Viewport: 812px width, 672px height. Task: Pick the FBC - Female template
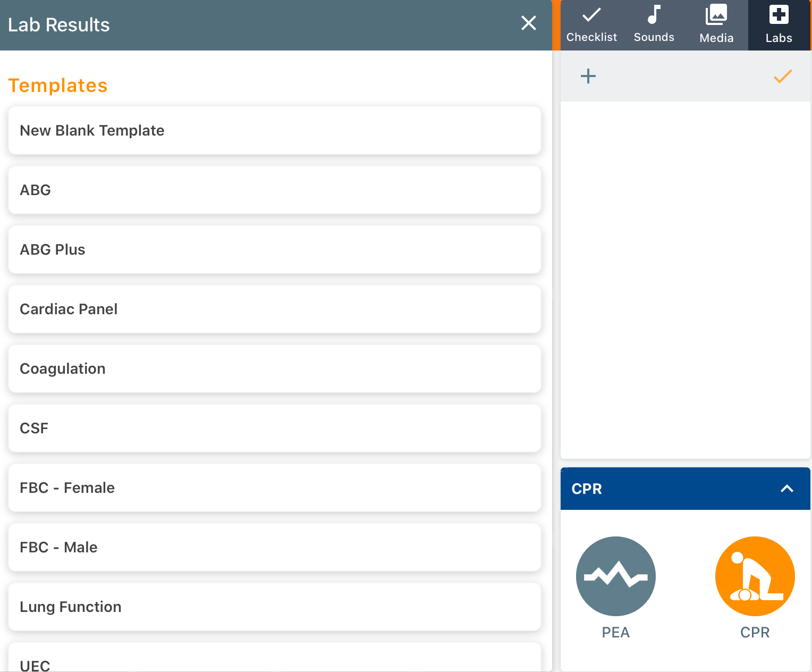coord(274,488)
